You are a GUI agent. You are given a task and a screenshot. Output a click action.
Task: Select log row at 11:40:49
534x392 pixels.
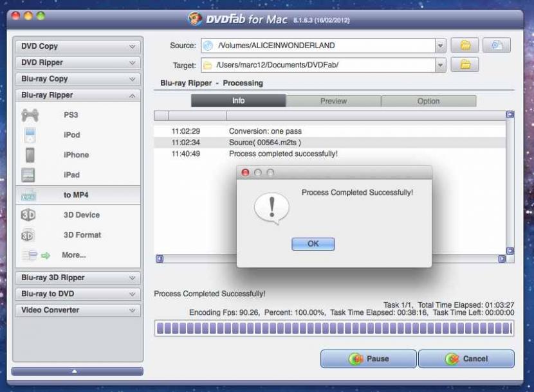329,154
